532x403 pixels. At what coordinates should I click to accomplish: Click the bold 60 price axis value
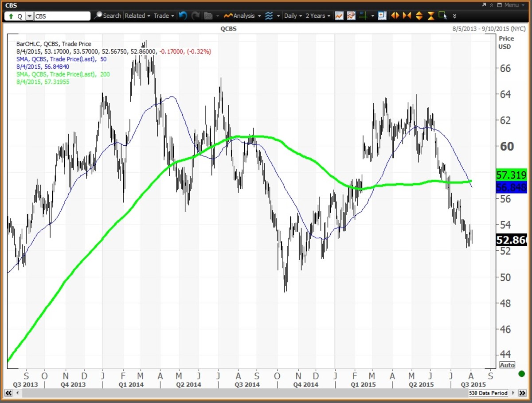click(507, 147)
